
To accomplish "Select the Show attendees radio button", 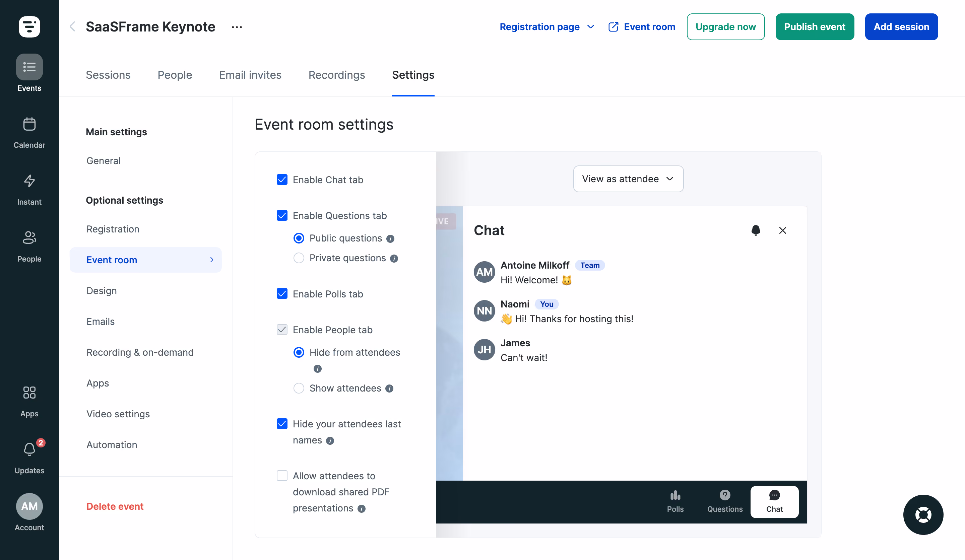I will point(299,389).
